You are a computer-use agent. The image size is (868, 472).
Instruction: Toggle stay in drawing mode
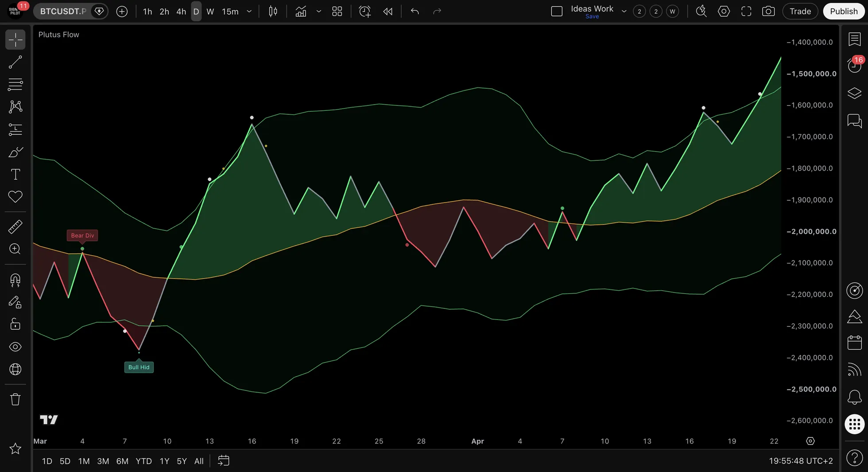tap(15, 302)
